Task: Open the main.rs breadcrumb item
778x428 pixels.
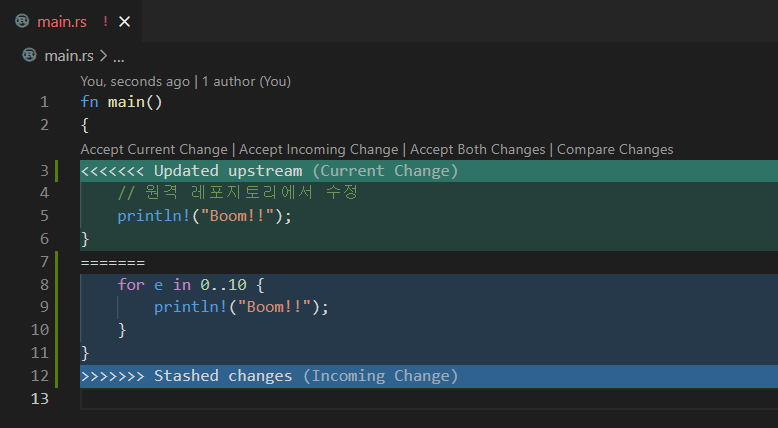Action: coord(68,56)
